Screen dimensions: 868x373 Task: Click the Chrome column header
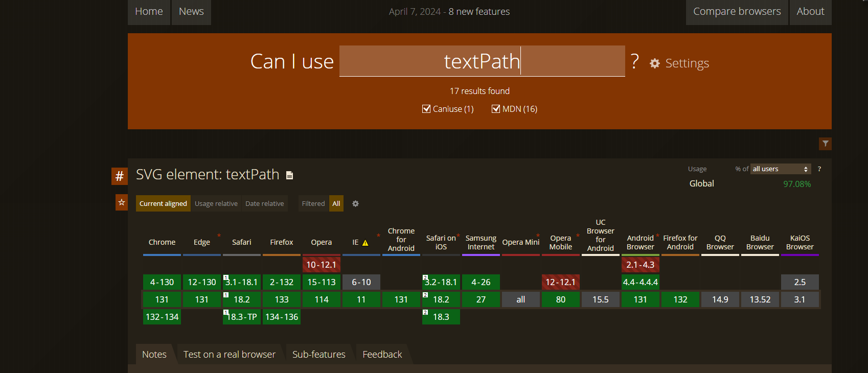(x=162, y=242)
